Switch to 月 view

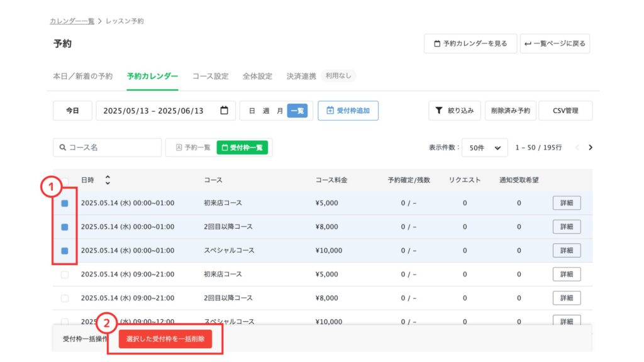[280, 111]
